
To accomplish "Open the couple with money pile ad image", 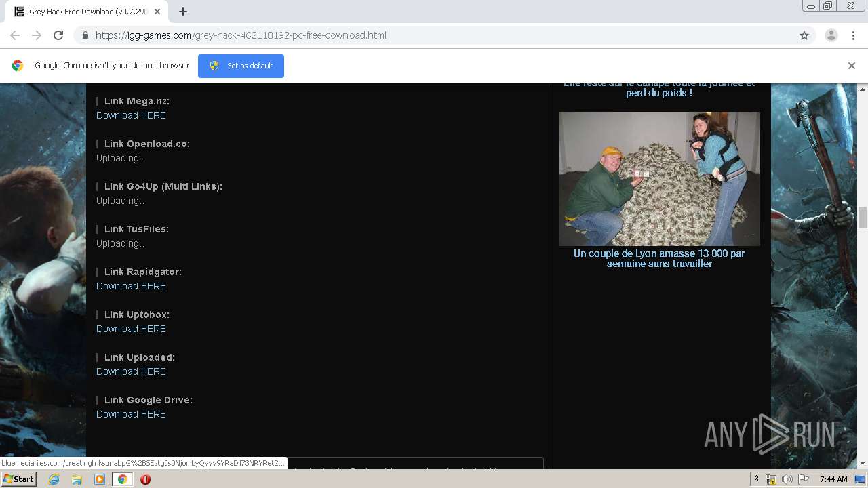I will pos(659,179).
